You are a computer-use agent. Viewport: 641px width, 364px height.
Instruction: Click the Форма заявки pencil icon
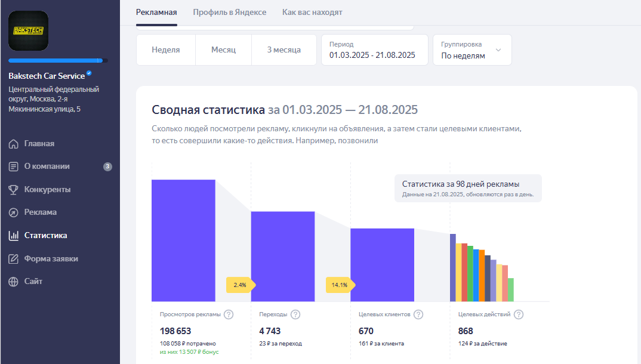point(14,258)
